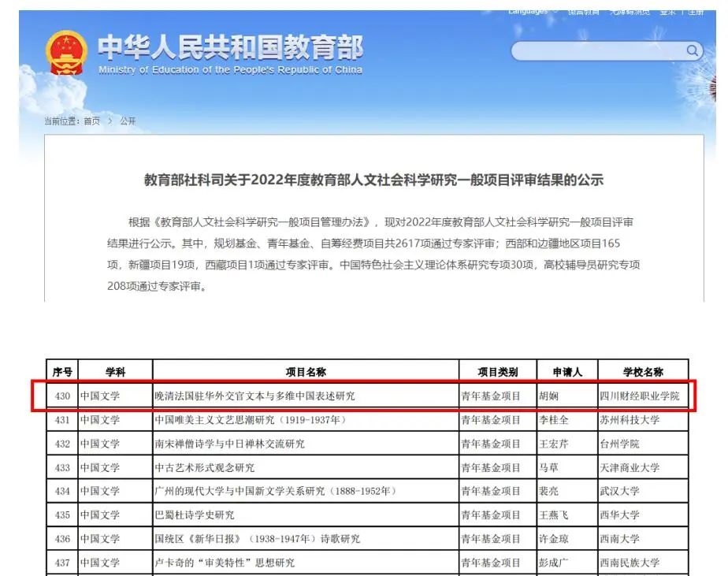Go to 首页 in the breadcrumb

pyautogui.click(x=92, y=121)
